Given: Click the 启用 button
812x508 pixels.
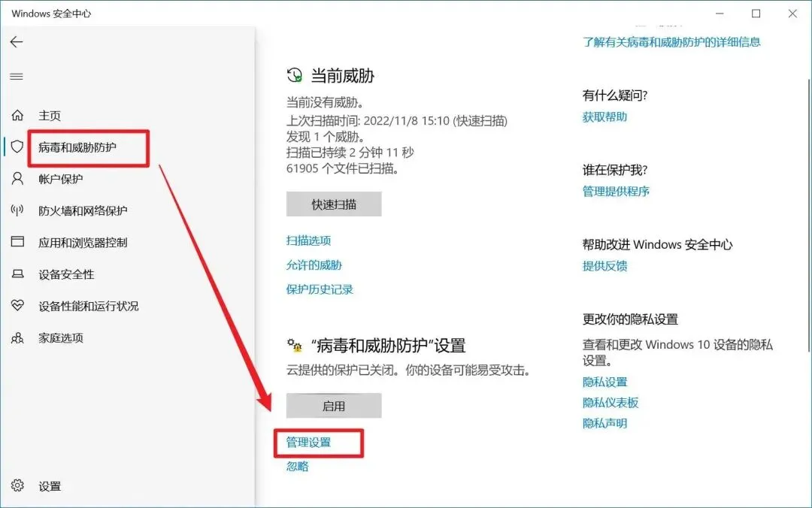Looking at the screenshot, I should (x=334, y=406).
